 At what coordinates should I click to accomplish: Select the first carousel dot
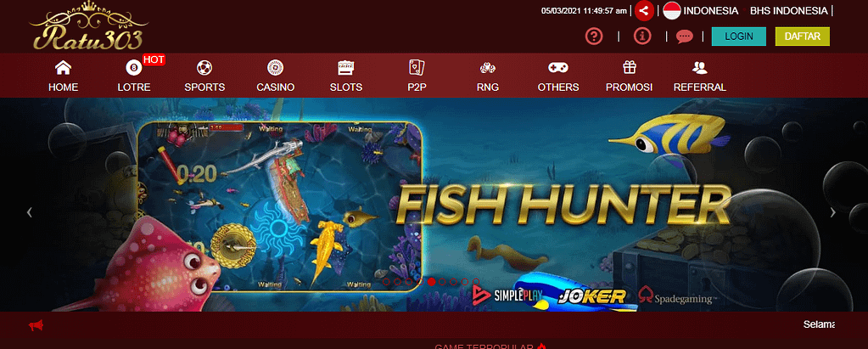point(386,281)
